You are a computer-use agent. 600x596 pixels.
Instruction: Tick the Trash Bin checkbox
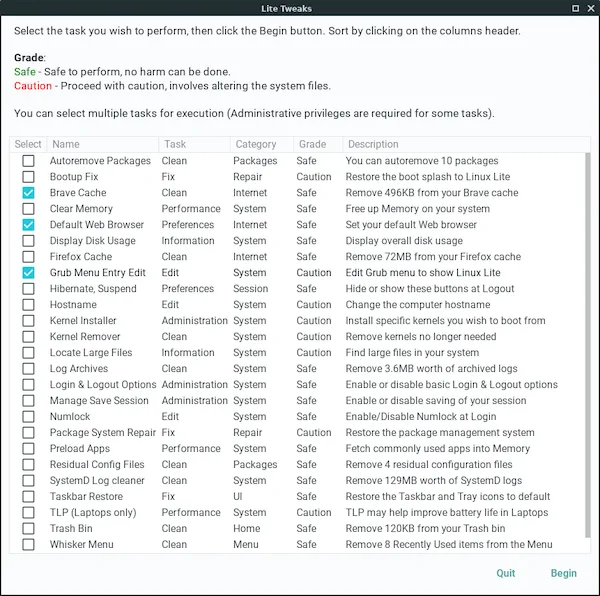coord(28,529)
